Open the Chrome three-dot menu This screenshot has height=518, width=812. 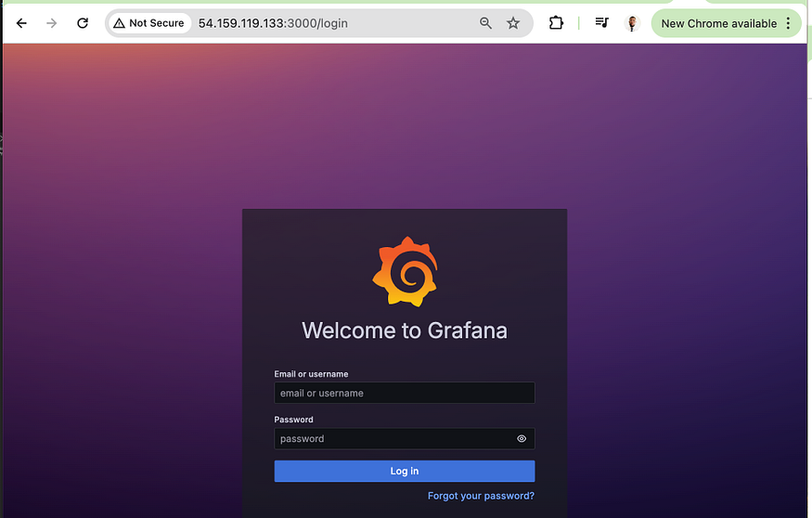pyautogui.click(x=788, y=23)
